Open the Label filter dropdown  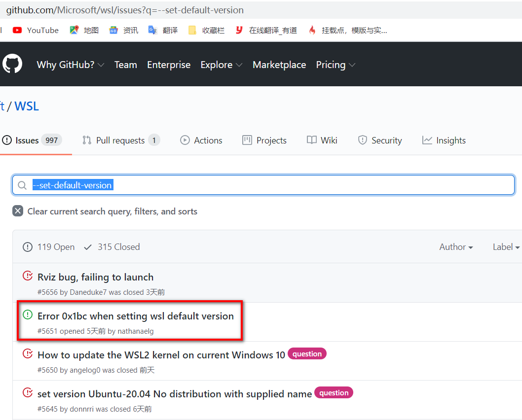[506, 247]
